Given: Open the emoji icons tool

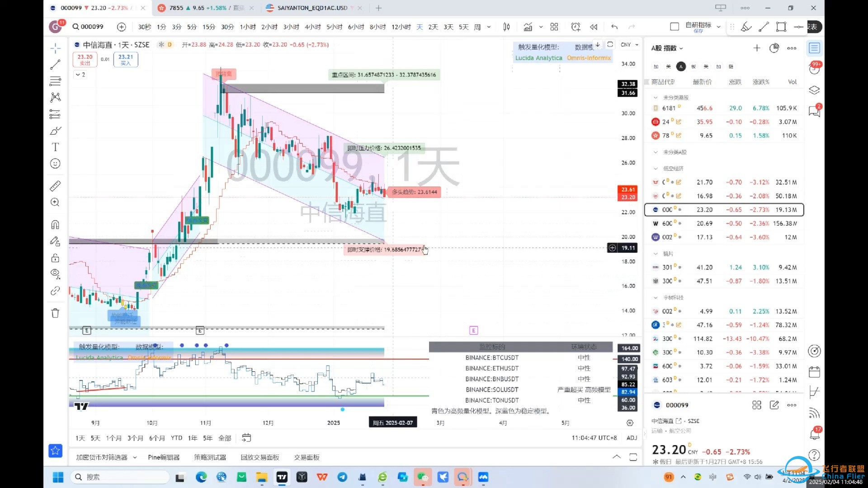Looking at the screenshot, I should [x=55, y=164].
